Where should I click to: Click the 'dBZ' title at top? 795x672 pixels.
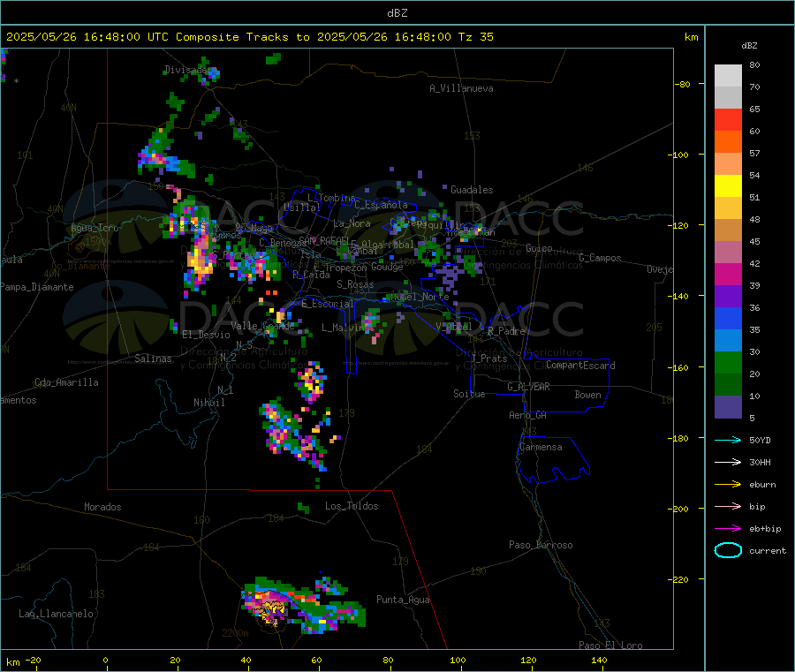click(397, 13)
